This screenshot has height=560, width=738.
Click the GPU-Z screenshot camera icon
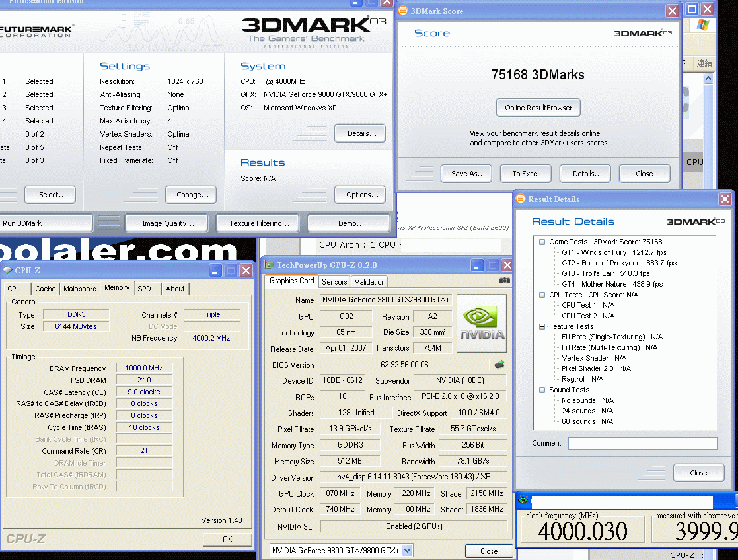[504, 281]
